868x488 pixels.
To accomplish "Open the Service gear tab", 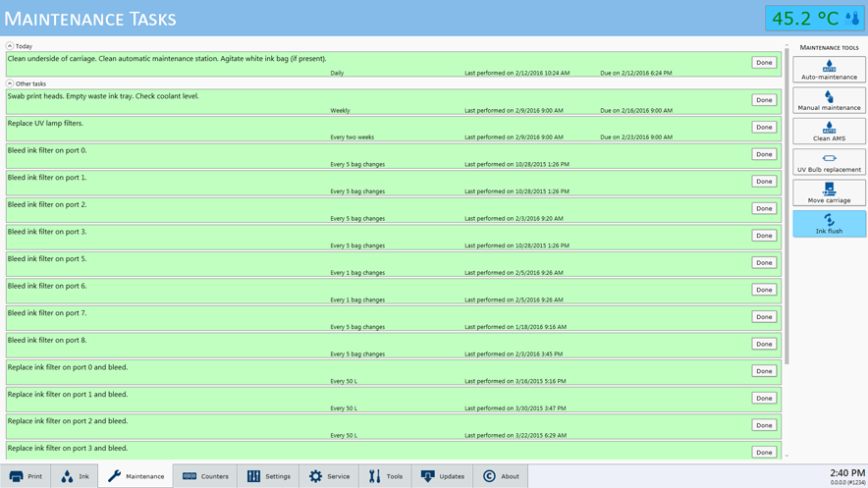I will point(329,476).
